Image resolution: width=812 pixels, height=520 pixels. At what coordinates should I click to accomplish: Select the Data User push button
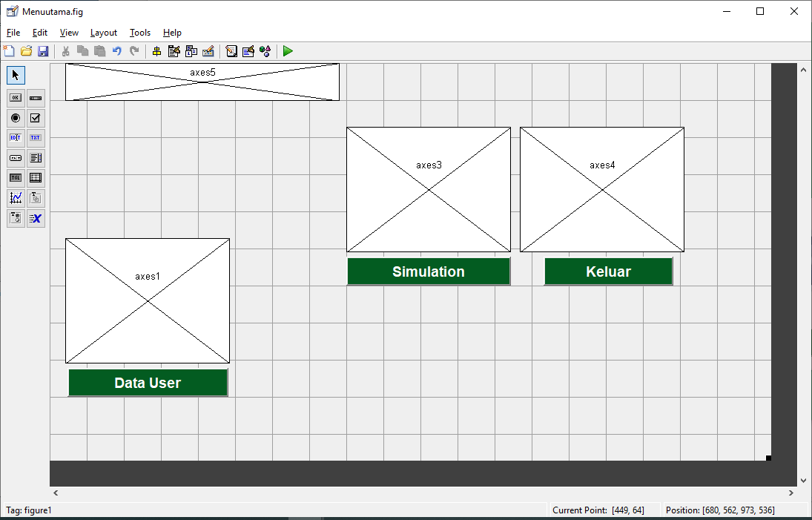click(148, 383)
